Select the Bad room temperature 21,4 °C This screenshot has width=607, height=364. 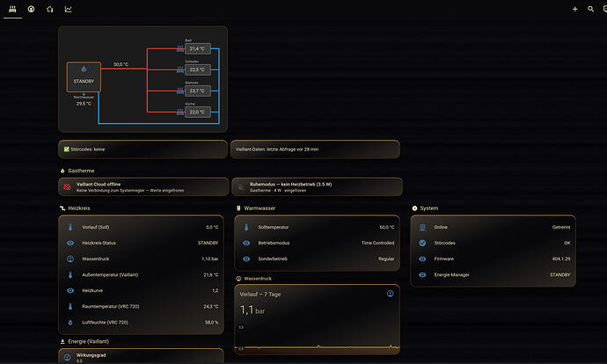197,48
